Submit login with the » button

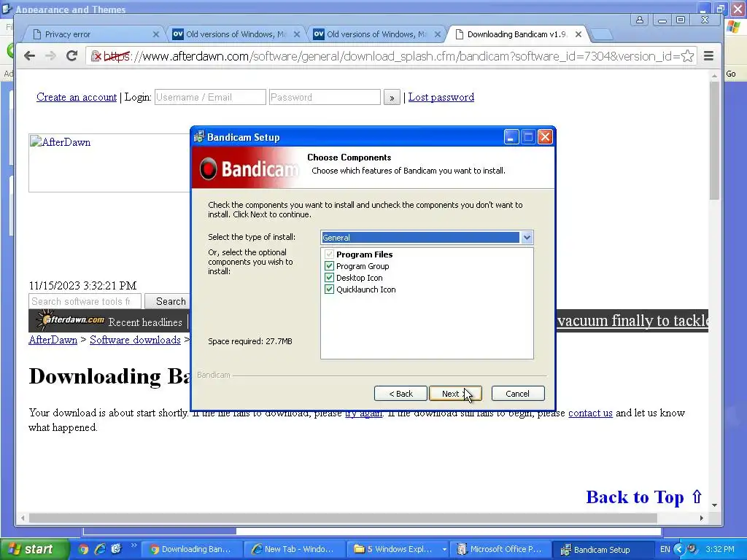pos(392,97)
